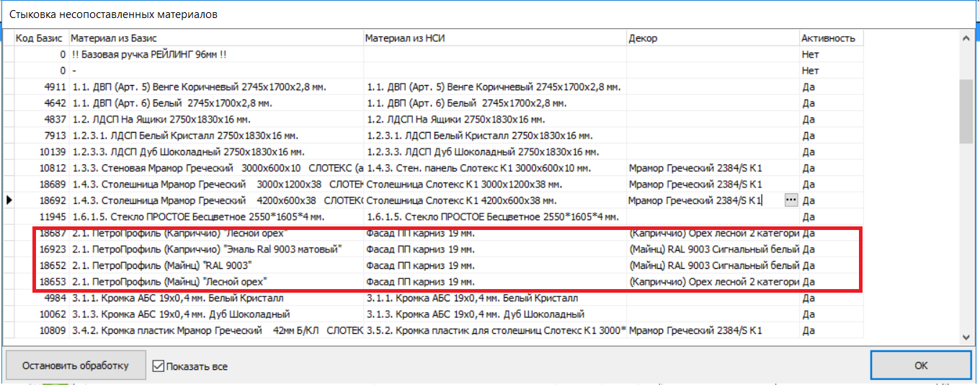
Task: Sort by the Код Базис column header
Action: point(40,38)
